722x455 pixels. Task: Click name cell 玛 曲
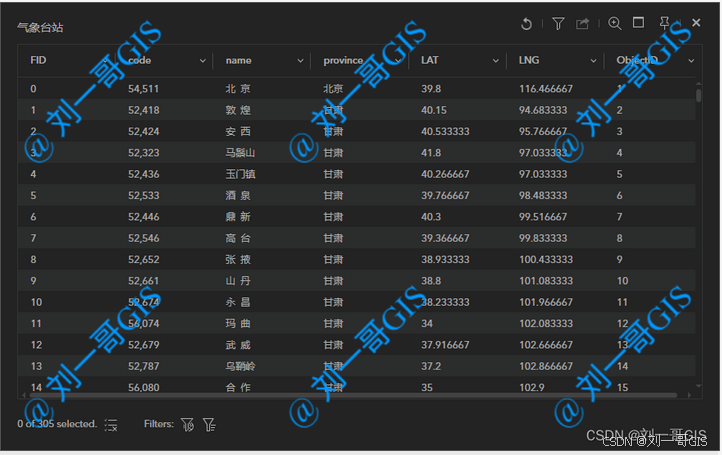coord(238,323)
